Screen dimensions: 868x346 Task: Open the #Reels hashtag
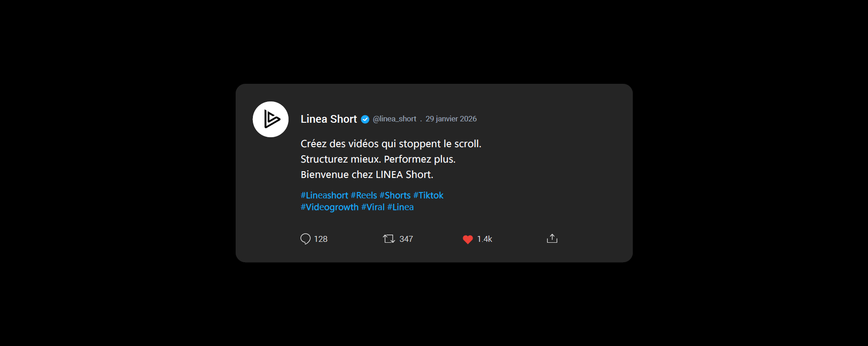pos(364,195)
